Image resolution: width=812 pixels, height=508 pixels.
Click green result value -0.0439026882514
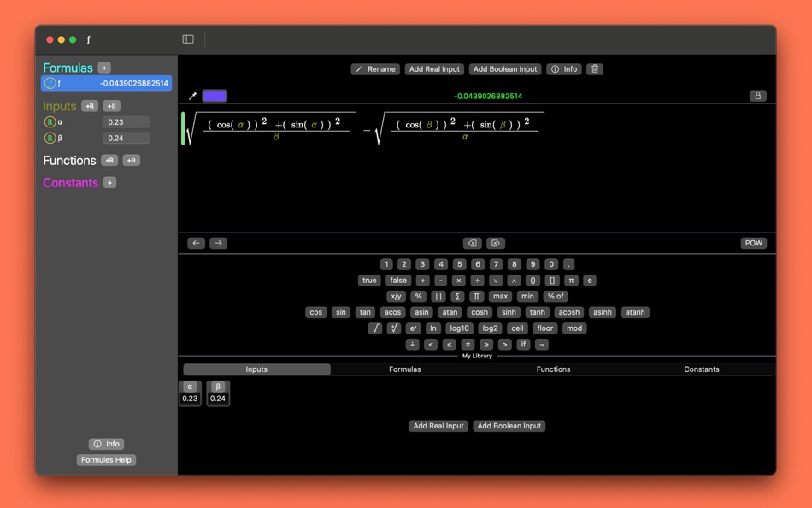(488, 96)
